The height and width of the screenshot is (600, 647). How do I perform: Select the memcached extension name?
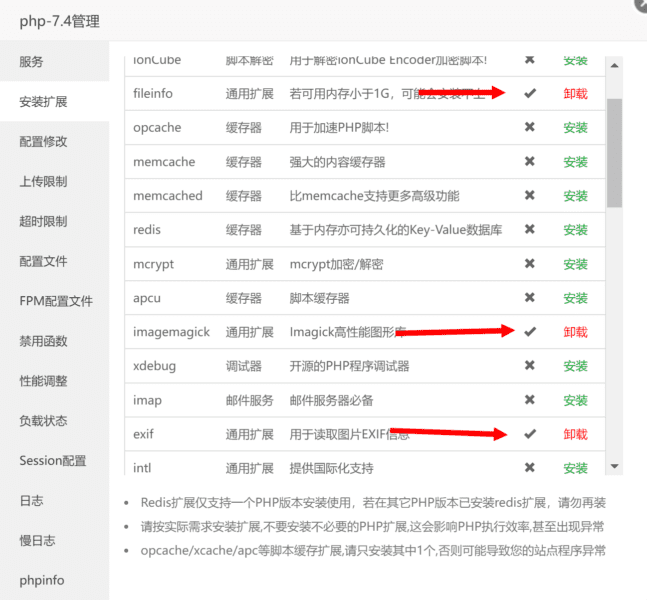(x=168, y=196)
